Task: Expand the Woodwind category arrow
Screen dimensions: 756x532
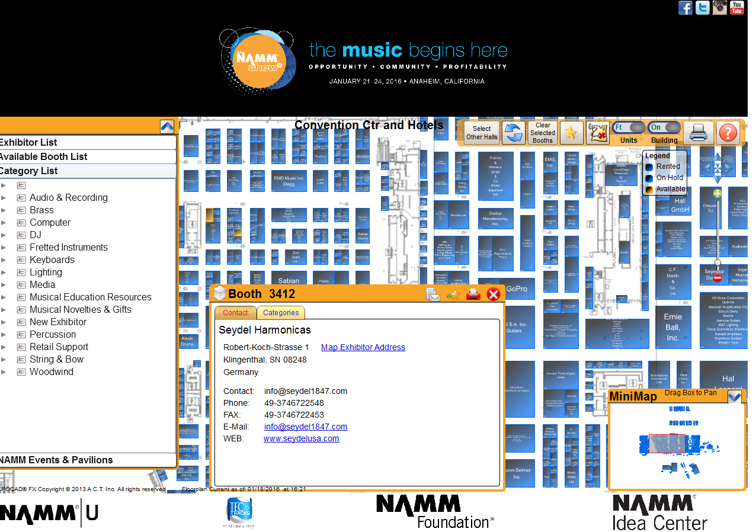Action: tap(4, 371)
